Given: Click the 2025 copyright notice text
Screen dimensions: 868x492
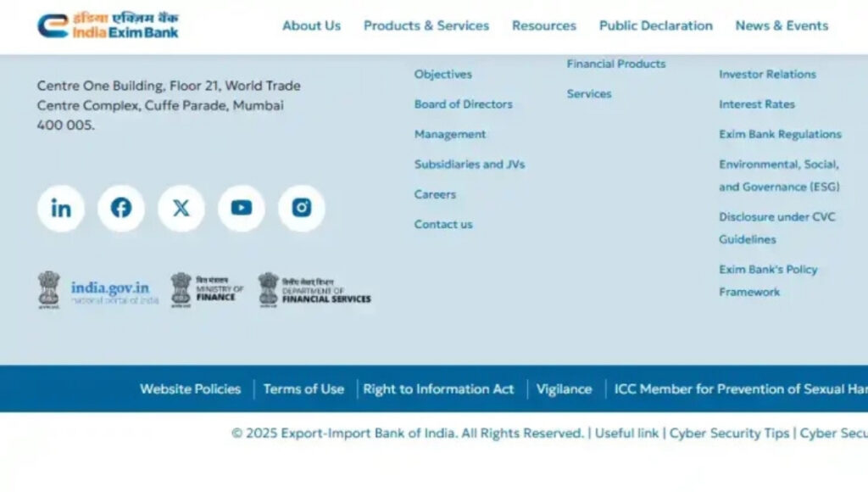Looking at the screenshot, I should click(x=408, y=433).
